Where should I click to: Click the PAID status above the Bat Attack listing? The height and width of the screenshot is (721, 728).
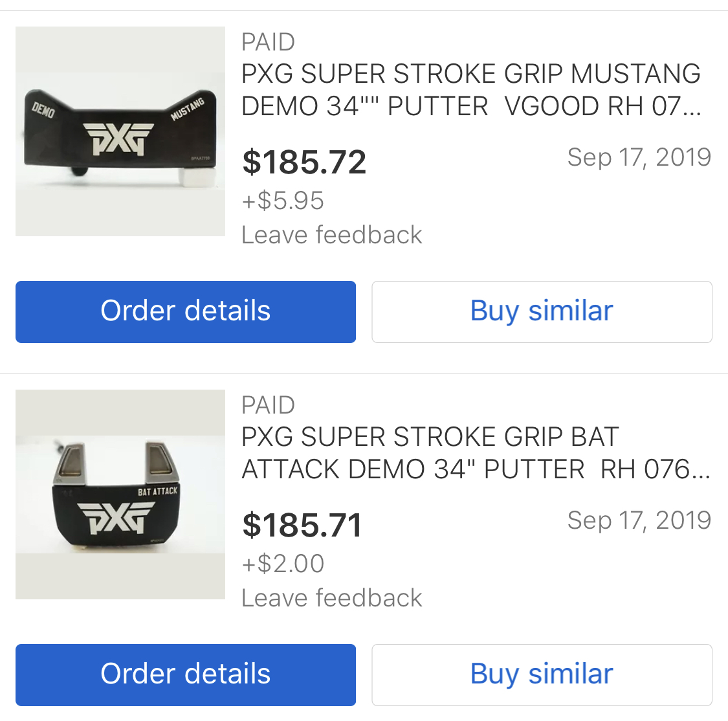pos(268,405)
